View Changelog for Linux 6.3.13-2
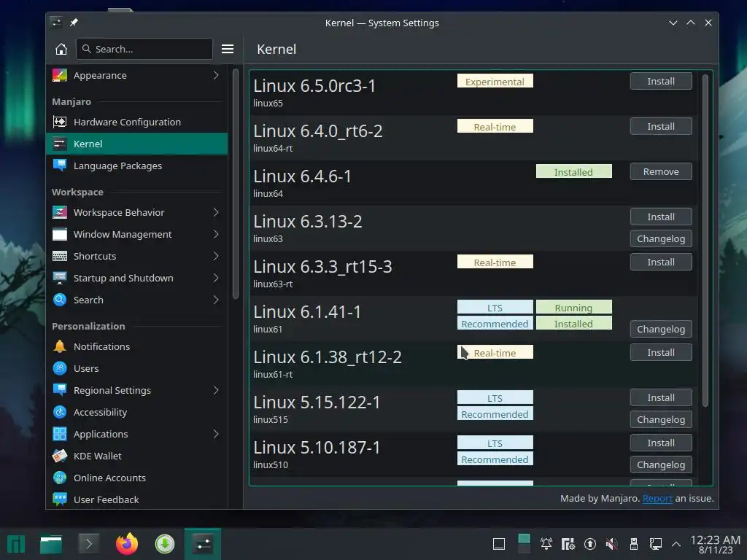 tap(661, 239)
